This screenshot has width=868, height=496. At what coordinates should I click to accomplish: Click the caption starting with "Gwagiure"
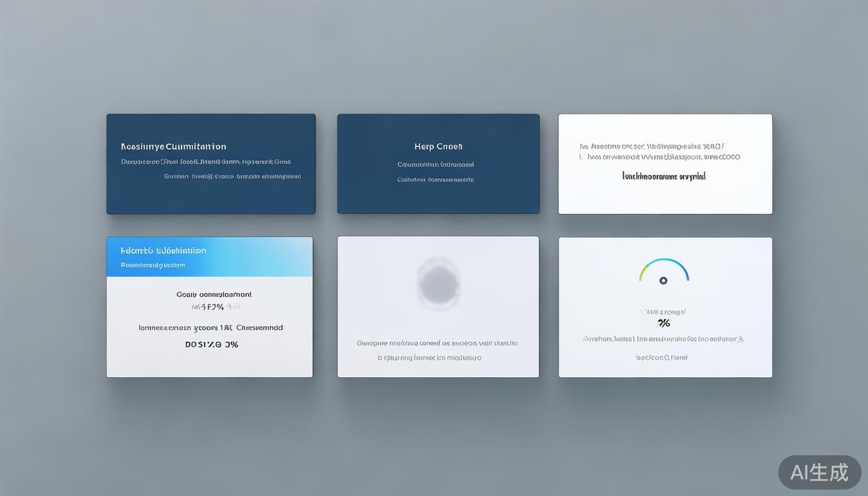(x=437, y=344)
